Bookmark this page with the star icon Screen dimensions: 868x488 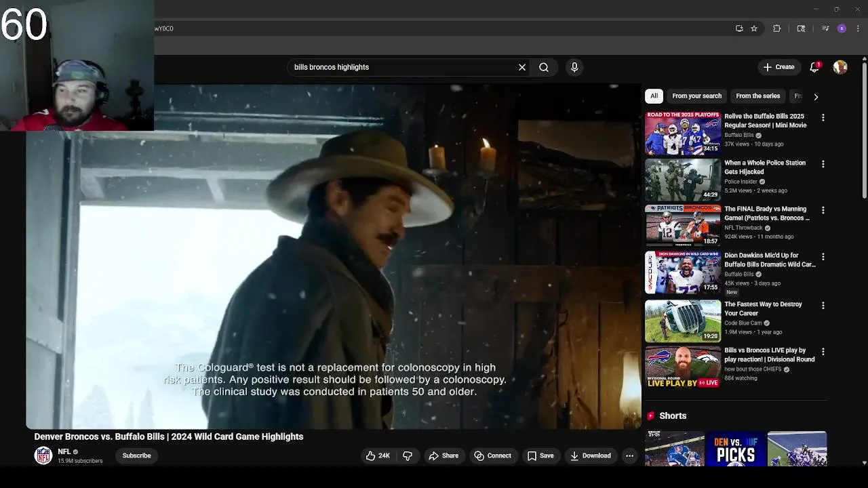coord(754,28)
